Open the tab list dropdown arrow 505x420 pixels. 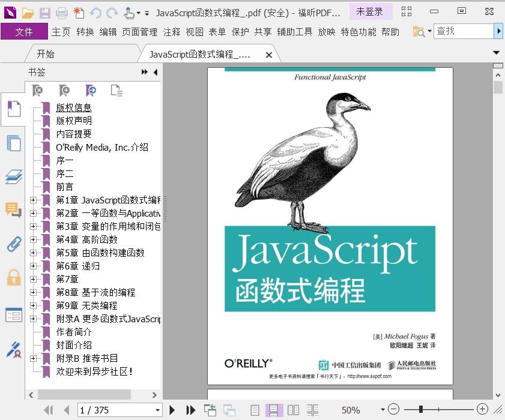click(497, 52)
